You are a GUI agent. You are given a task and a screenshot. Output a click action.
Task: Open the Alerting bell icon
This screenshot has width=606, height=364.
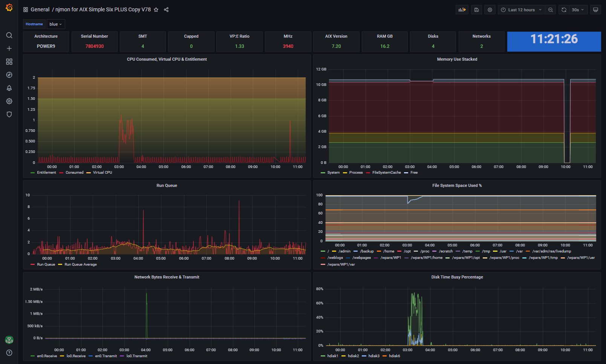[9, 88]
